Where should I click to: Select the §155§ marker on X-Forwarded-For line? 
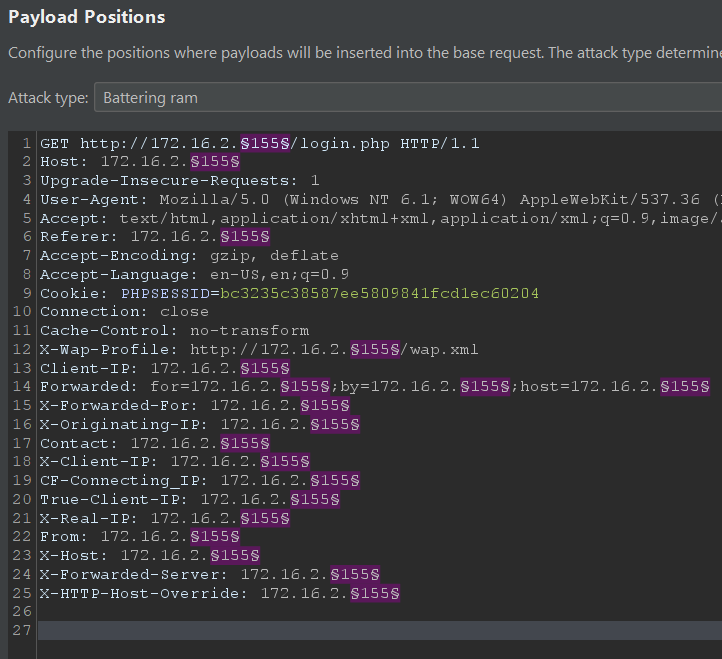(x=325, y=405)
